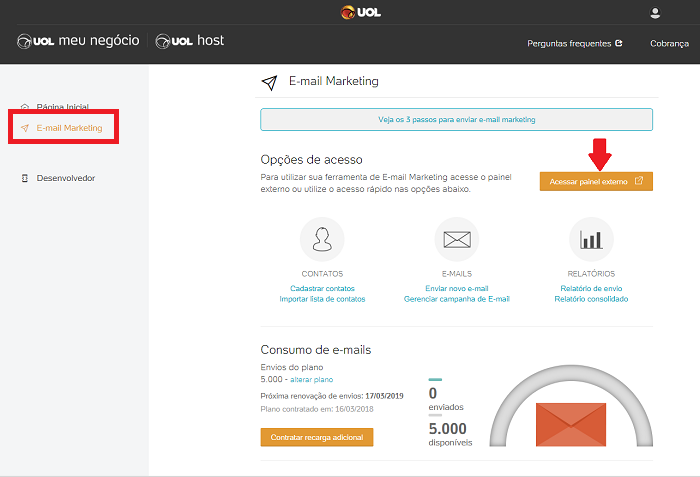Click the external link icon beside Perguntas frequentes
This screenshot has width=700, height=477.
[x=619, y=43]
